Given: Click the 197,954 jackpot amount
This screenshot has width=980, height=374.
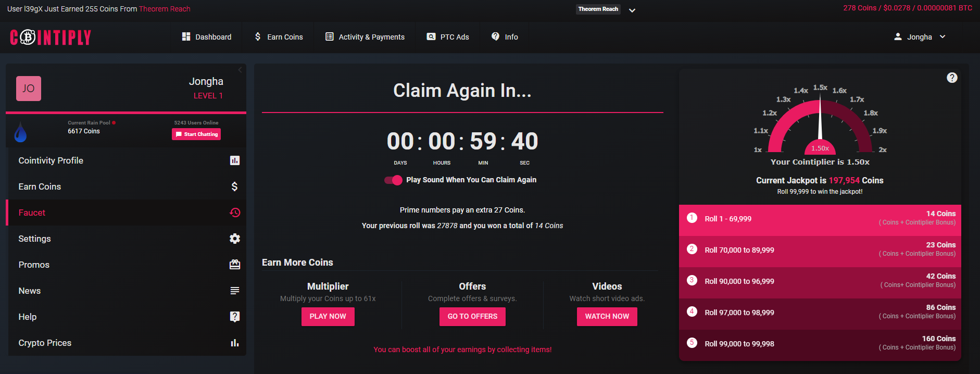Looking at the screenshot, I should pos(844,180).
